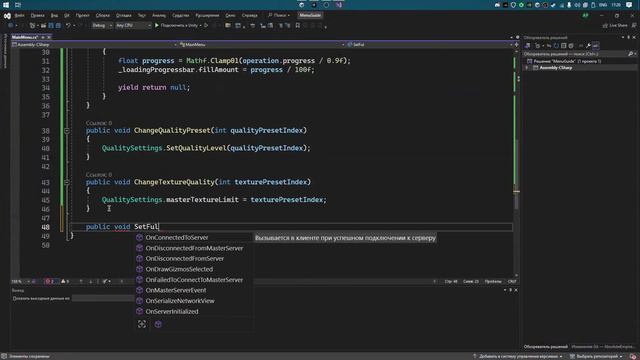Screen dimensions: 640x360
Task: Open the Проект menu
Action: coord(82,16)
